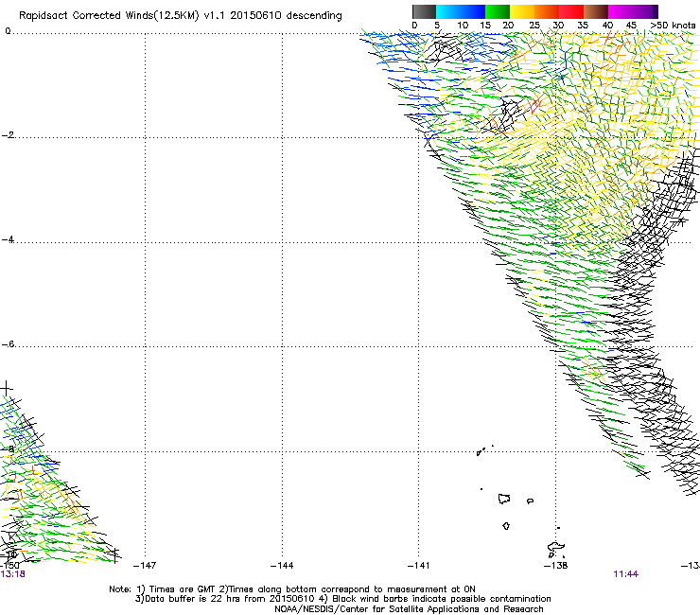Click the green 15-20 knots legend segment

tap(498, 11)
